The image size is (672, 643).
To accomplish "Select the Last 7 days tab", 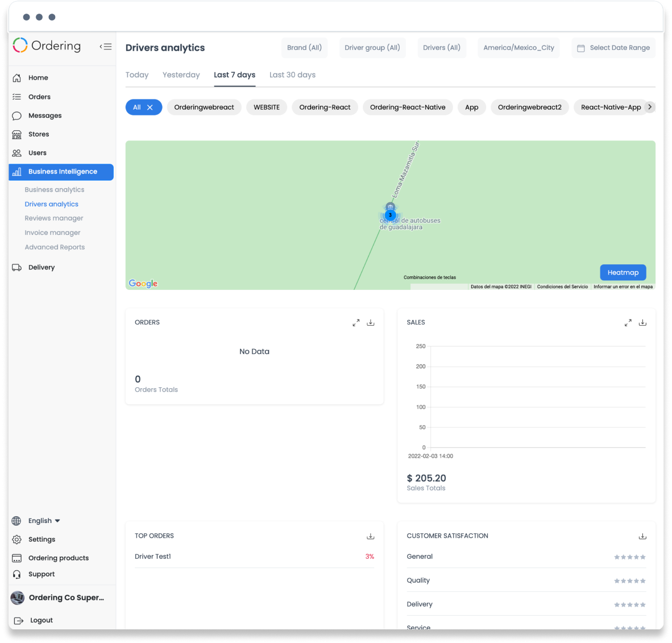I will (234, 75).
